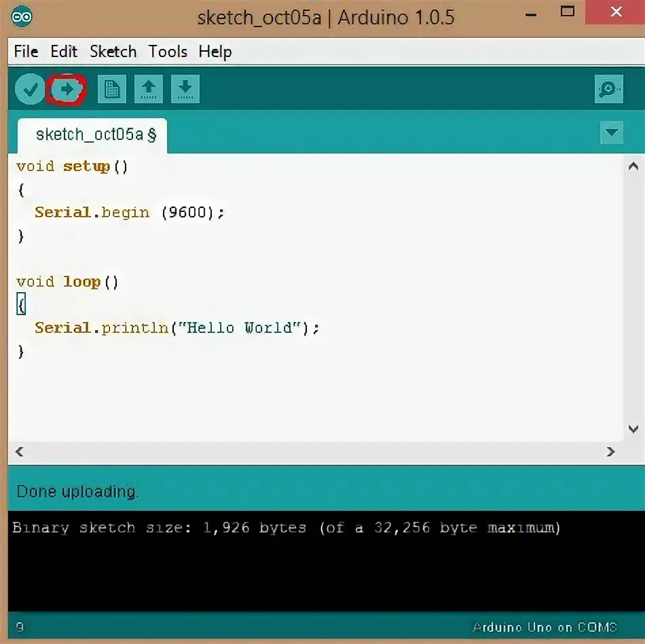The width and height of the screenshot is (645, 644).
Task: Click the editor scroll-down arrow
Action: (x=633, y=429)
